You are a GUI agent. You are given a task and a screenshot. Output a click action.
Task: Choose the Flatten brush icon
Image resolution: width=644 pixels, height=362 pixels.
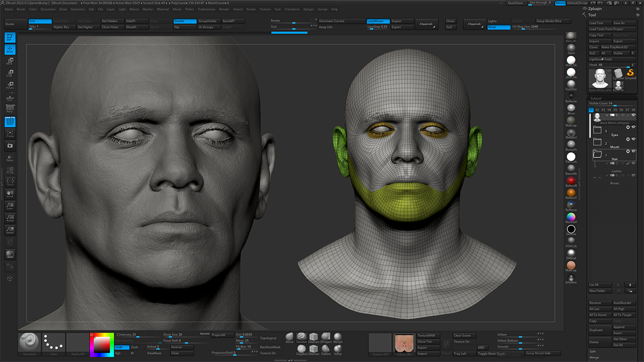[x=326, y=349]
